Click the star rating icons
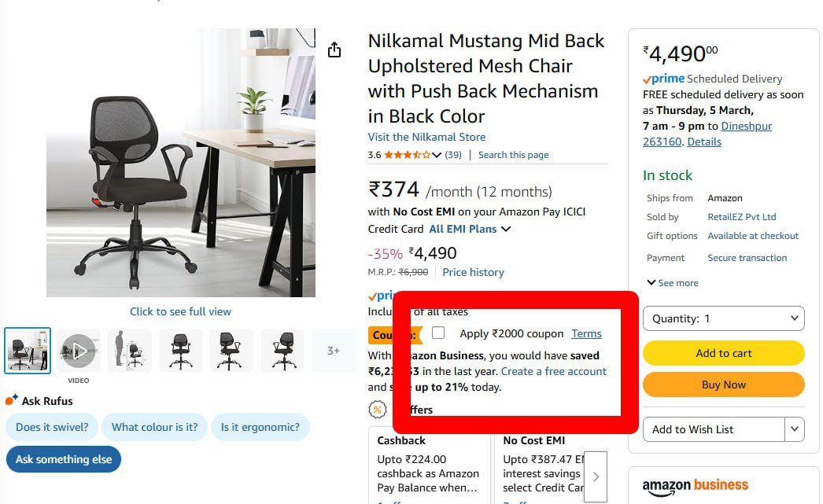Screen dimensions: 823x504 coord(407,155)
